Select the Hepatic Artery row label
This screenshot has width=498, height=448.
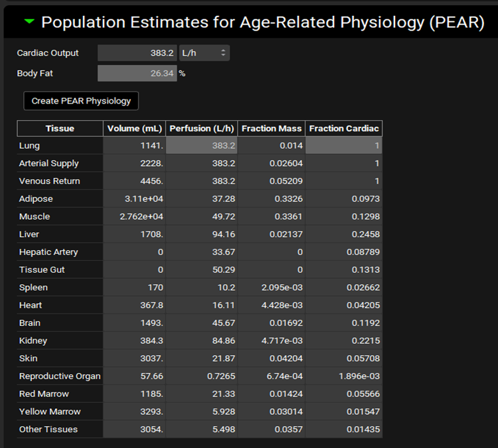60,252
